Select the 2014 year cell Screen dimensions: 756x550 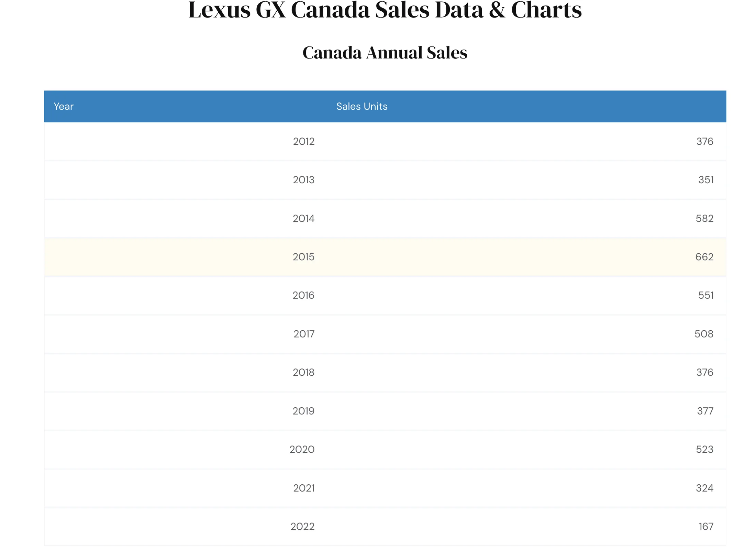pyautogui.click(x=303, y=218)
